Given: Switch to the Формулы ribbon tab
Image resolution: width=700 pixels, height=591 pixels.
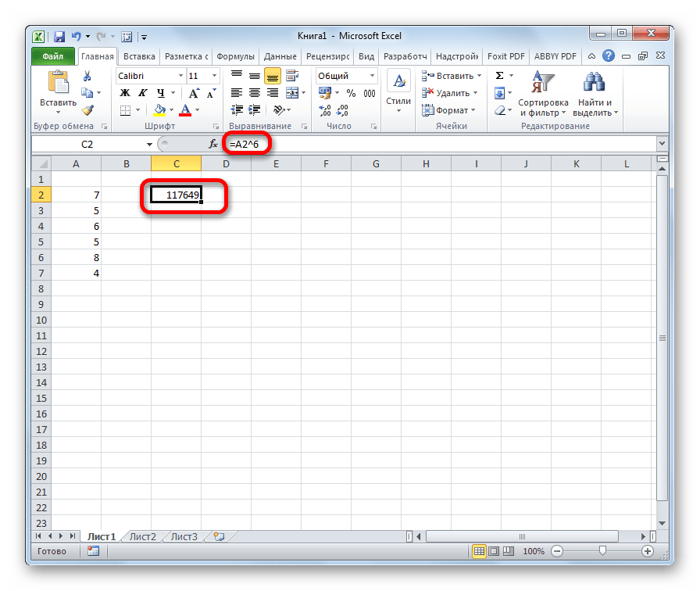Looking at the screenshot, I should (235, 56).
